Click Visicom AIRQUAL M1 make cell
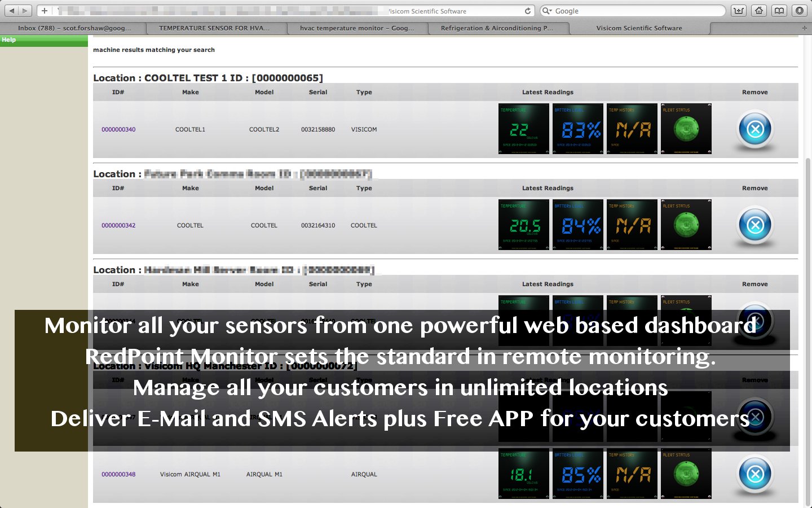 (190, 474)
